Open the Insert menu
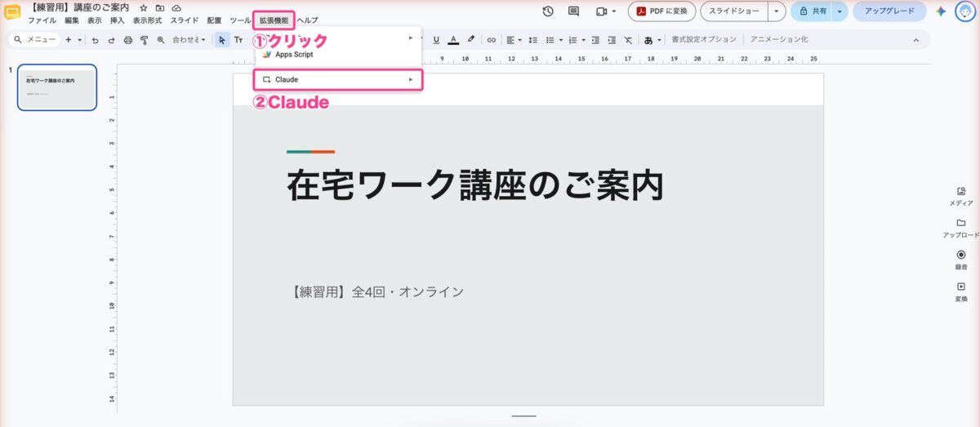Screen dimensions: 980x427 (117, 20)
